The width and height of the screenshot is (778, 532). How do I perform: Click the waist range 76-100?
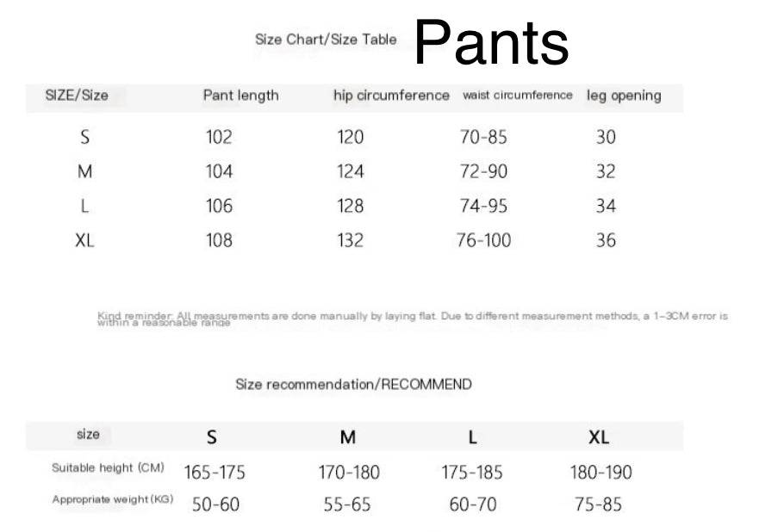pyautogui.click(x=483, y=240)
